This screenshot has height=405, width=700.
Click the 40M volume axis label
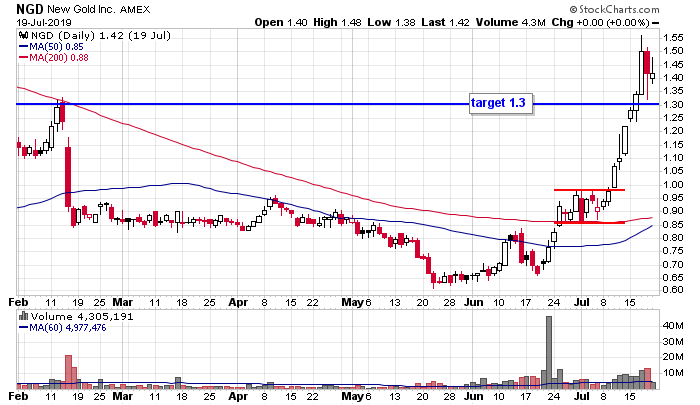pos(673,326)
